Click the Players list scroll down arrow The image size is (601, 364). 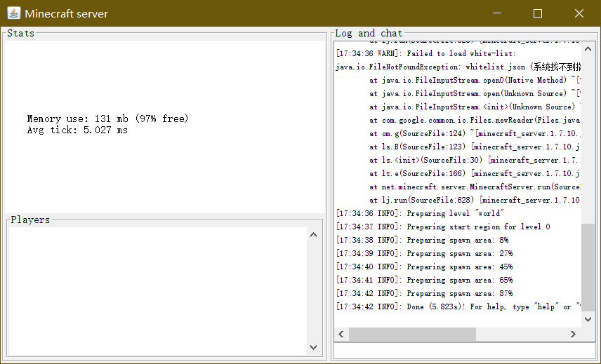313,347
